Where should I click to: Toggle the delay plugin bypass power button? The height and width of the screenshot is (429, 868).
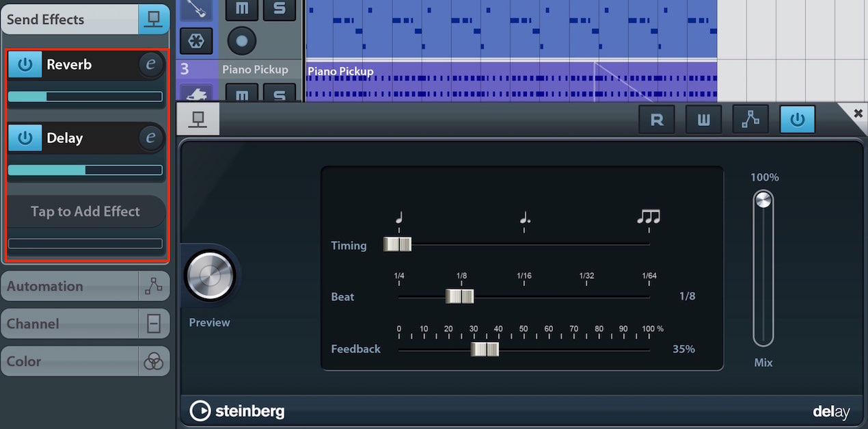(797, 120)
